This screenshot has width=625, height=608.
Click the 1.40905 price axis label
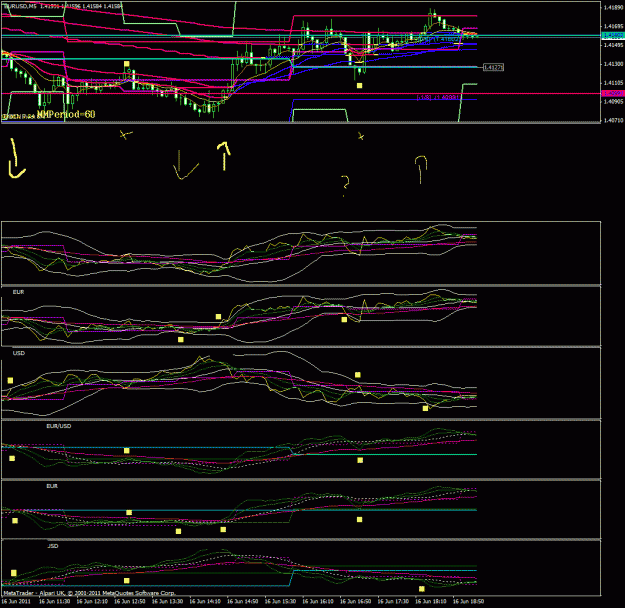click(614, 102)
